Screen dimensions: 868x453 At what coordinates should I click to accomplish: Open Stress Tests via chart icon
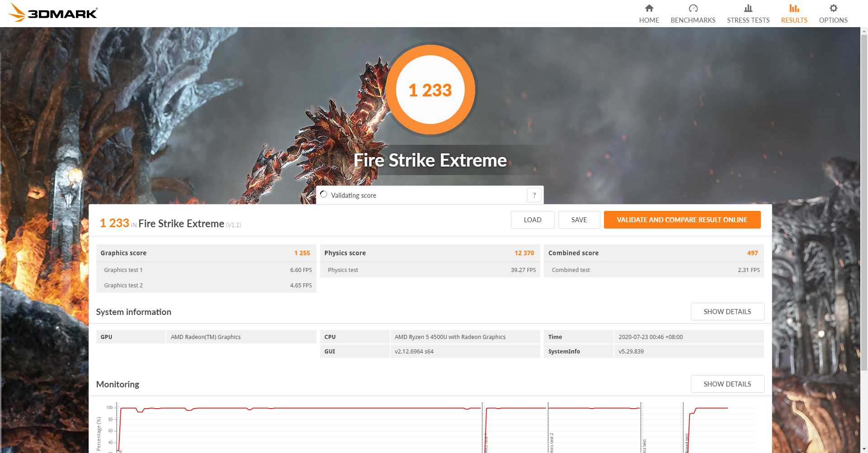coord(748,8)
